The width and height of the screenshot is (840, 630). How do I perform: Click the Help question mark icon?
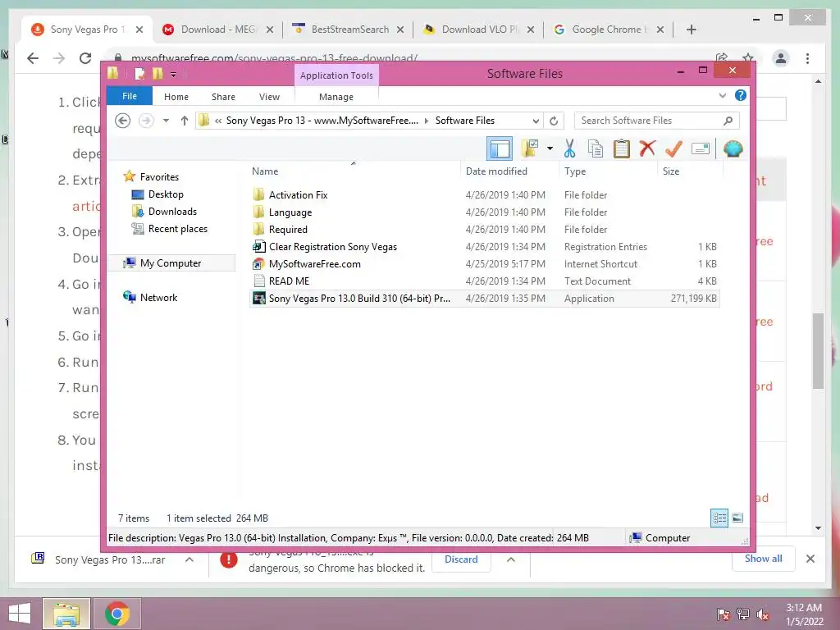[741, 95]
